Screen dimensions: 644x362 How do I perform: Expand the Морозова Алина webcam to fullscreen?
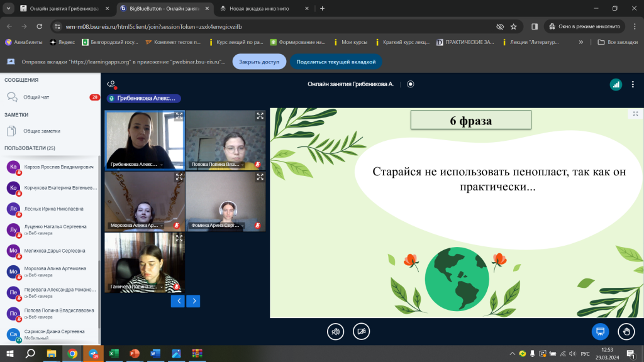179,177
